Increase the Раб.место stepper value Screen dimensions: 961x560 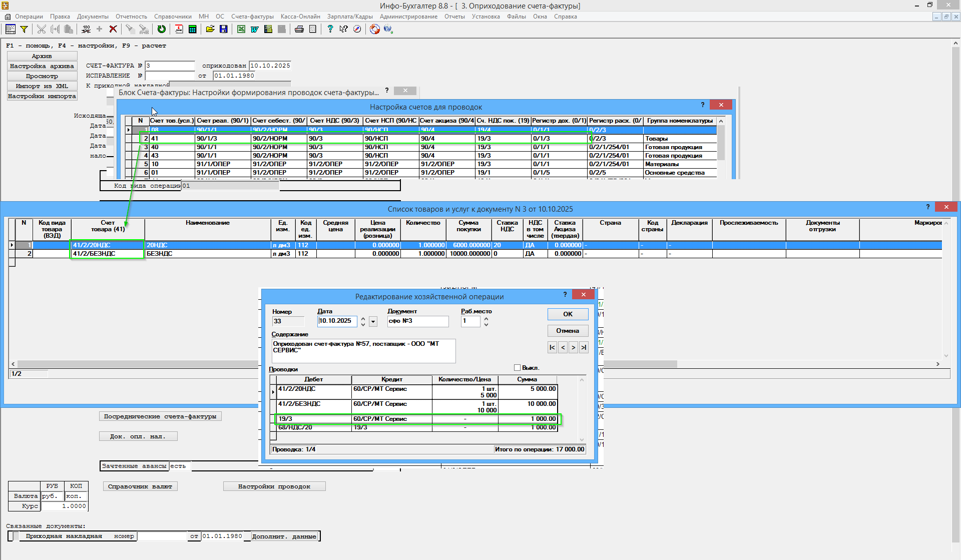click(x=486, y=318)
